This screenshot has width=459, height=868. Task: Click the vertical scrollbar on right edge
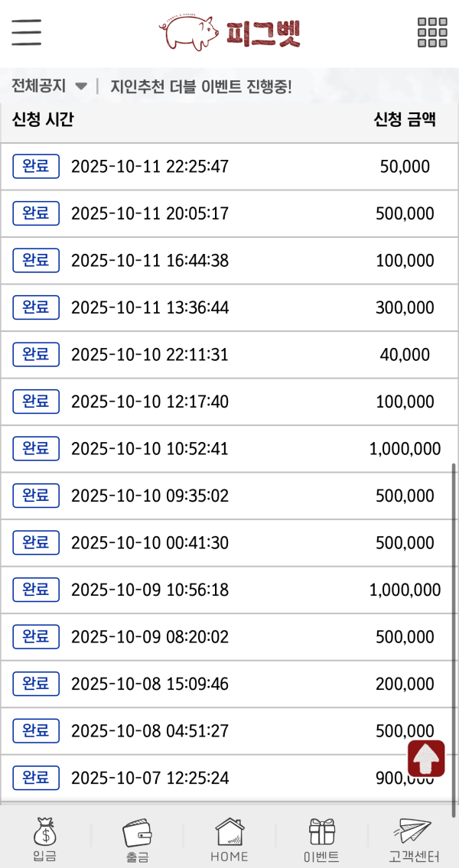coord(455,635)
